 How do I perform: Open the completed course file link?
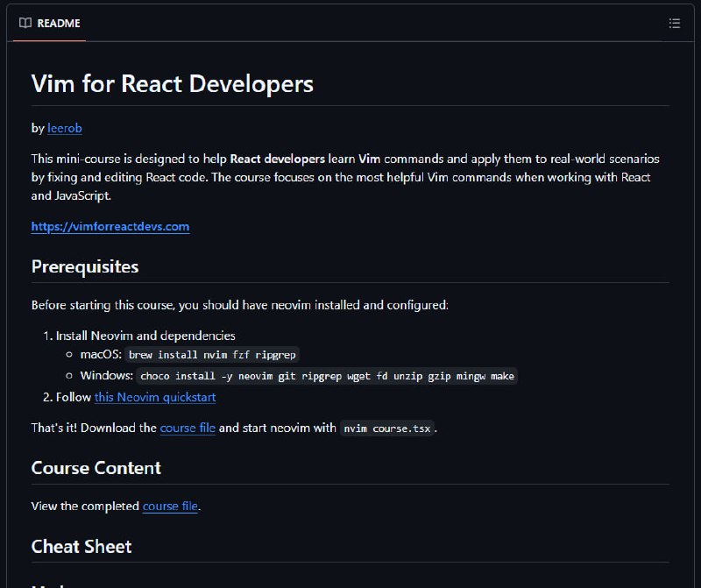pyautogui.click(x=170, y=507)
